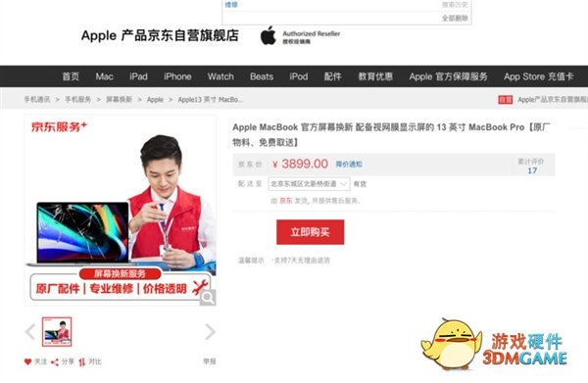588x383 pixels.
Task: Click the red 自营 badge
Action: point(505,100)
